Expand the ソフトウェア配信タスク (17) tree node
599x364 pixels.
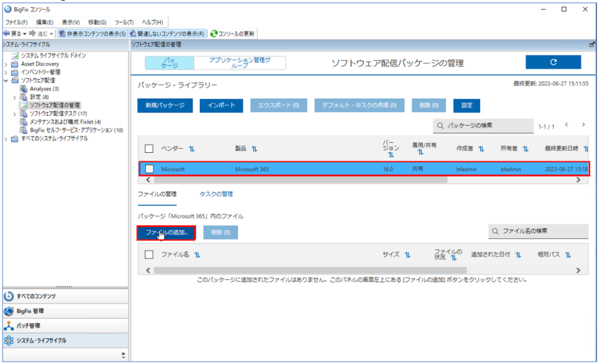point(15,114)
